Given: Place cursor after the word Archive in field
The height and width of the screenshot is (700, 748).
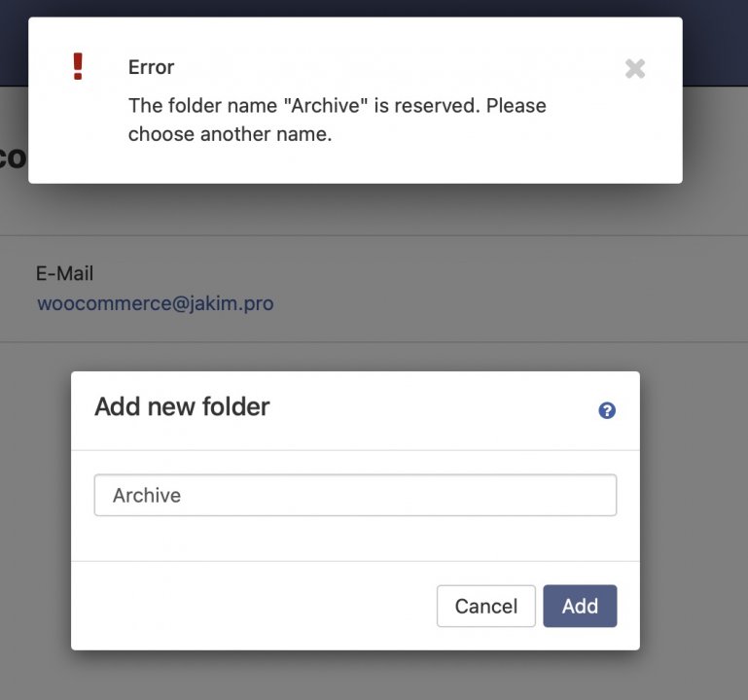Looking at the screenshot, I should [x=183, y=495].
